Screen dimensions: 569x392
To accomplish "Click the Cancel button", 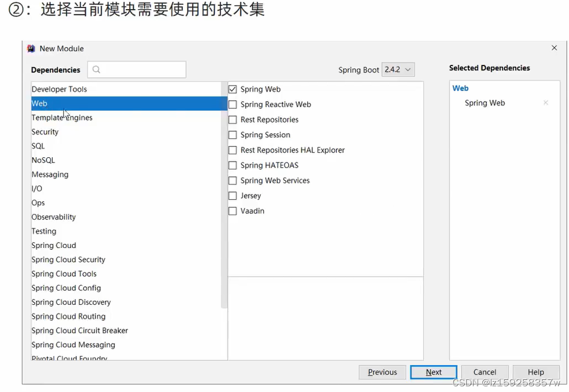I will click(484, 372).
